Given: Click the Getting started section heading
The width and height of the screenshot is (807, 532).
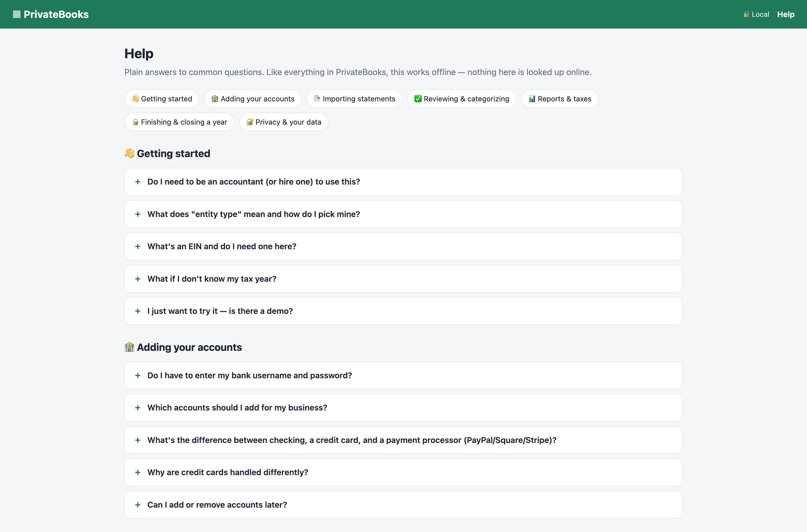Looking at the screenshot, I should 173,153.
